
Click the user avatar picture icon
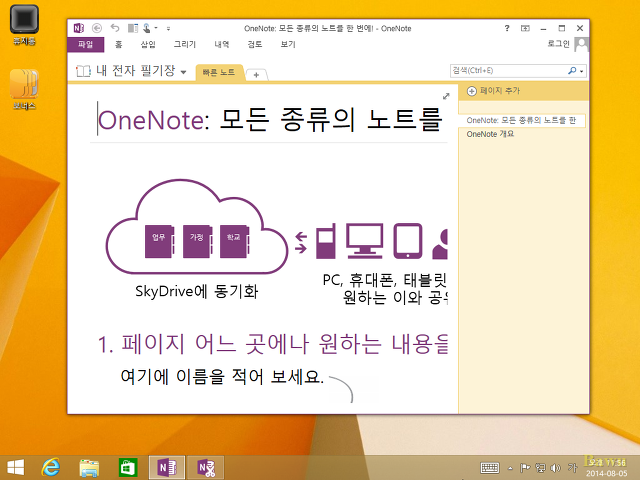pos(581,44)
